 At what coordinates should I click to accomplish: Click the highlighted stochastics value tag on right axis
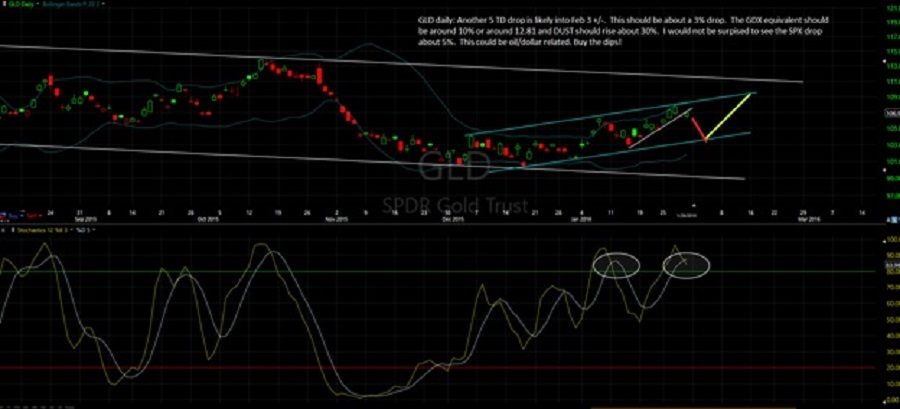click(x=893, y=265)
